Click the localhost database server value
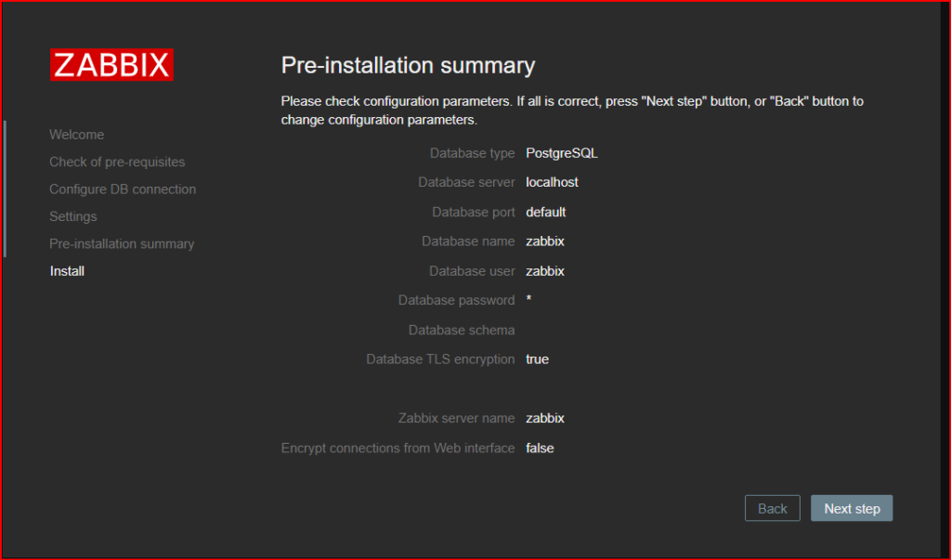This screenshot has width=951, height=560. coord(552,183)
